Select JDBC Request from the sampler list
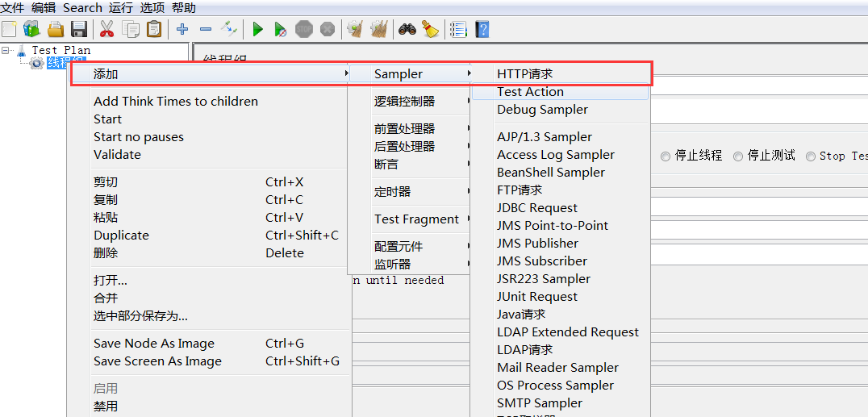Viewport: 868px width, 417px height. 537,208
